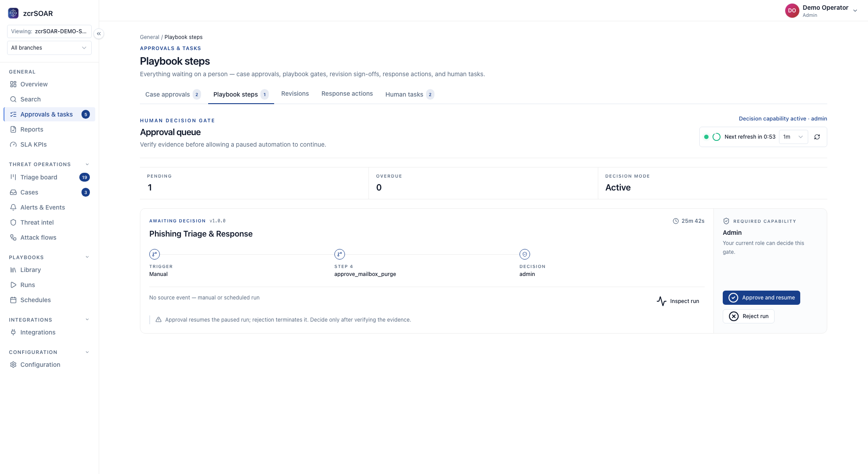Switch to the Human tasks tab
The width and height of the screenshot is (868, 474).
point(410,94)
